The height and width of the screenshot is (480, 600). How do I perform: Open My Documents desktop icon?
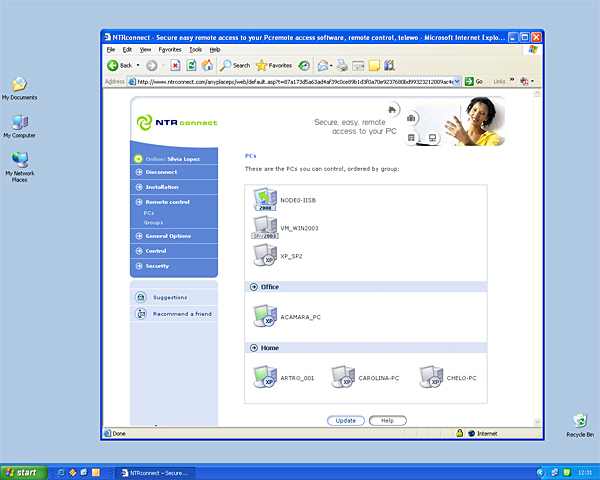tap(20, 88)
